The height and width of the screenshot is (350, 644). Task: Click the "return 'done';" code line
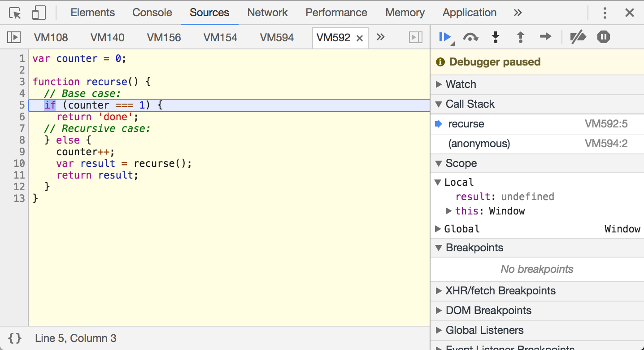pyautogui.click(x=97, y=117)
